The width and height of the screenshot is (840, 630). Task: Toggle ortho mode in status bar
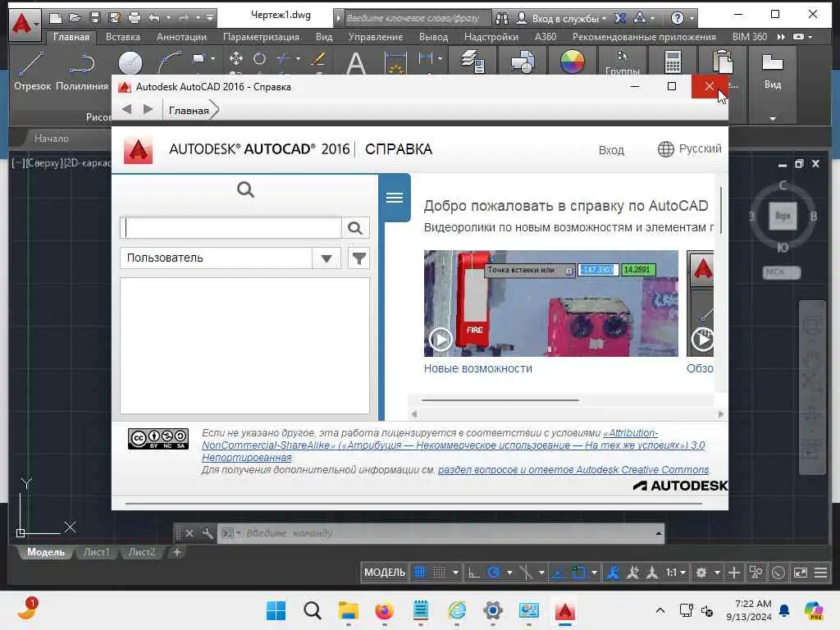tap(474, 572)
